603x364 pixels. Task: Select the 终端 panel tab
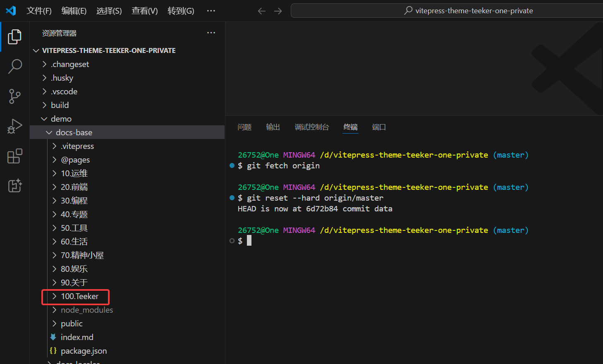(351, 127)
